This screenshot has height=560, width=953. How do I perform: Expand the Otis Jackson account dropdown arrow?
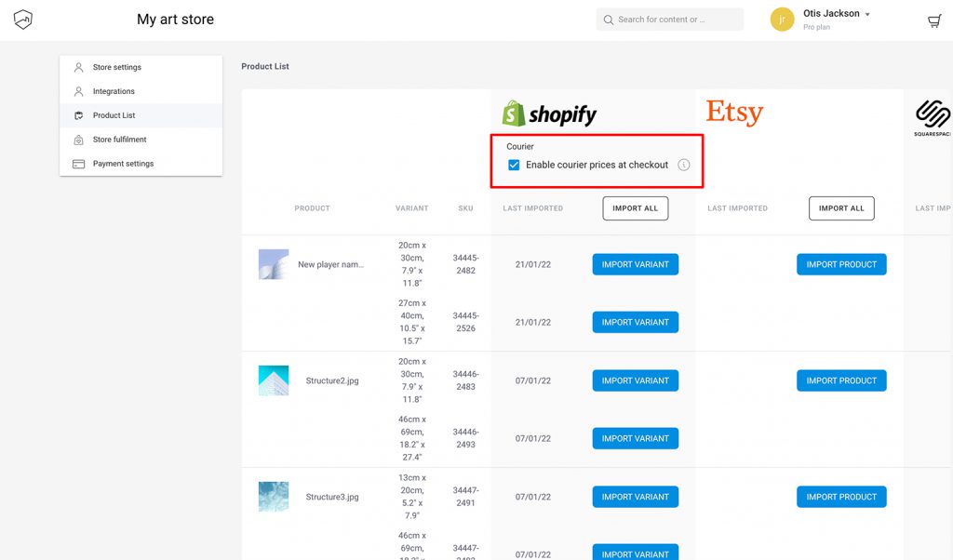[867, 14]
